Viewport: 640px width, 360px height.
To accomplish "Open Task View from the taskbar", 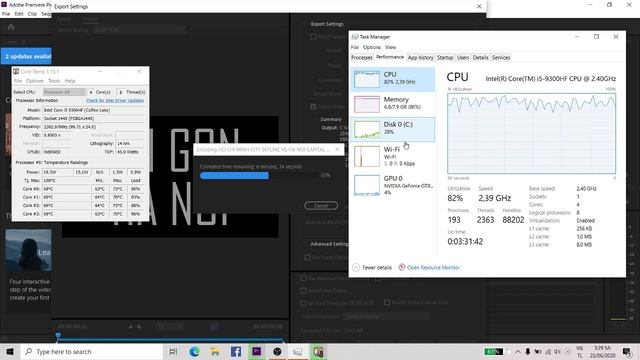I will tap(173, 351).
